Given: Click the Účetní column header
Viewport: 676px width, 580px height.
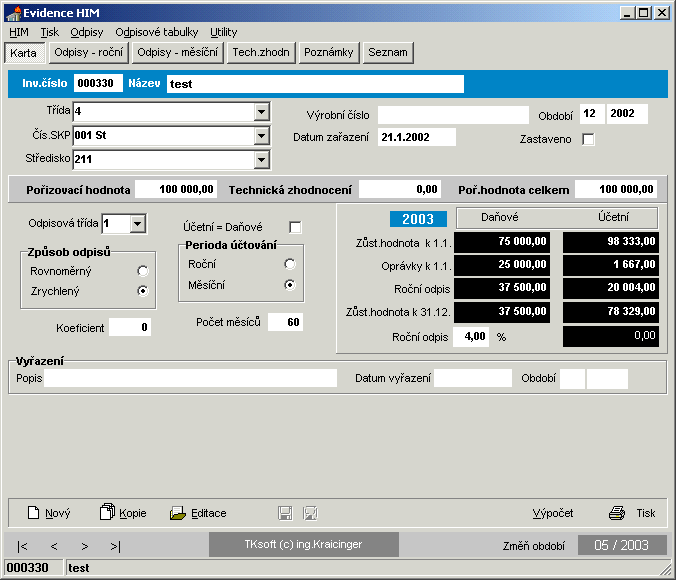Looking at the screenshot, I should pyautogui.click(x=613, y=217).
